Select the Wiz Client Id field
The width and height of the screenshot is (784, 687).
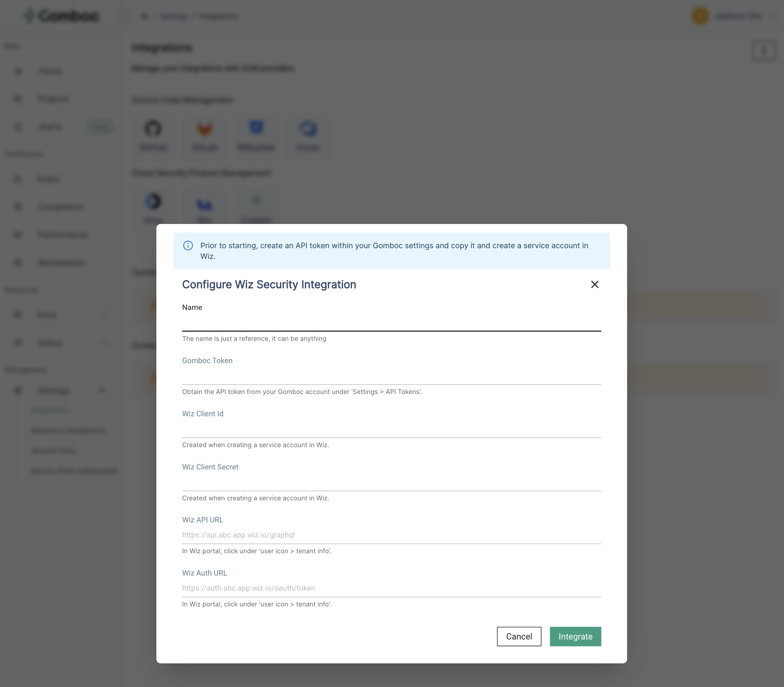[392, 429]
